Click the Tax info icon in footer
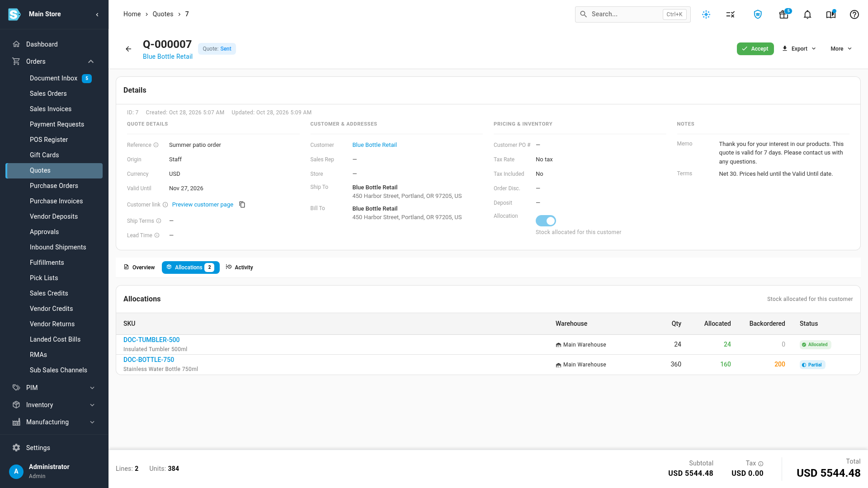 pyautogui.click(x=761, y=464)
